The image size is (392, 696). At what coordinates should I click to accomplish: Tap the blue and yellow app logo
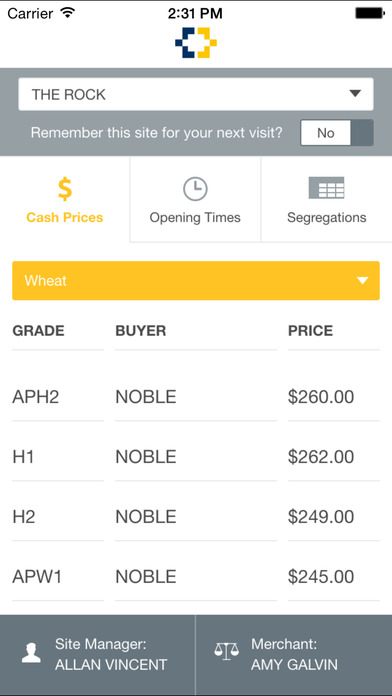click(x=196, y=43)
